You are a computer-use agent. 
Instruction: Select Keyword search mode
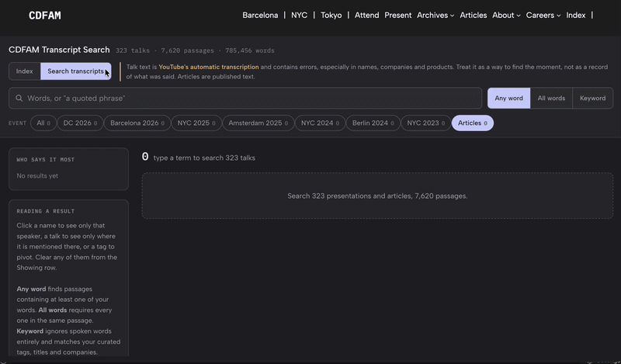coord(592,99)
